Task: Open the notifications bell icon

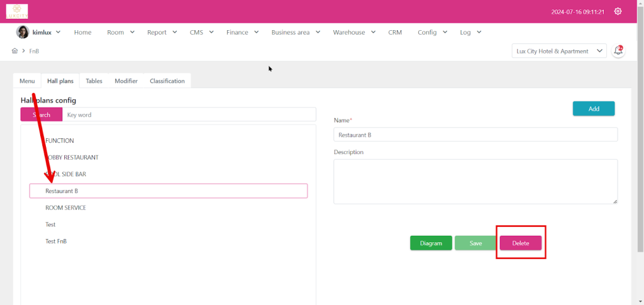Action: point(618,51)
